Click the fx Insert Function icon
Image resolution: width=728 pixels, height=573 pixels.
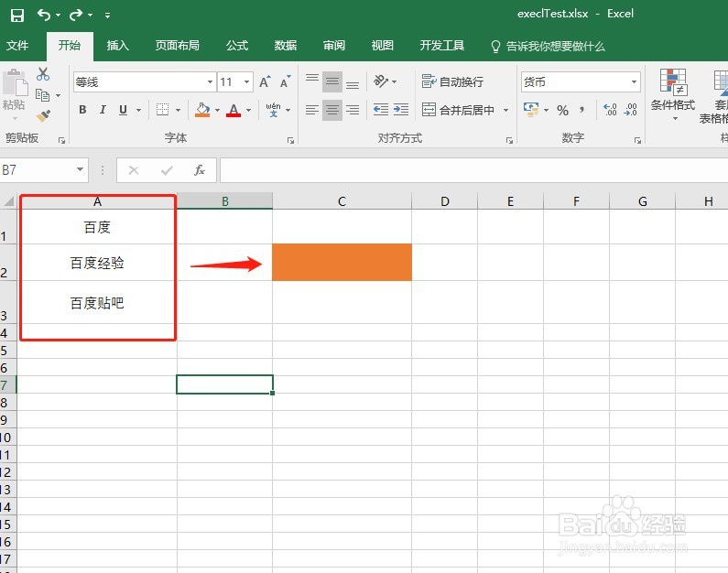pos(200,170)
